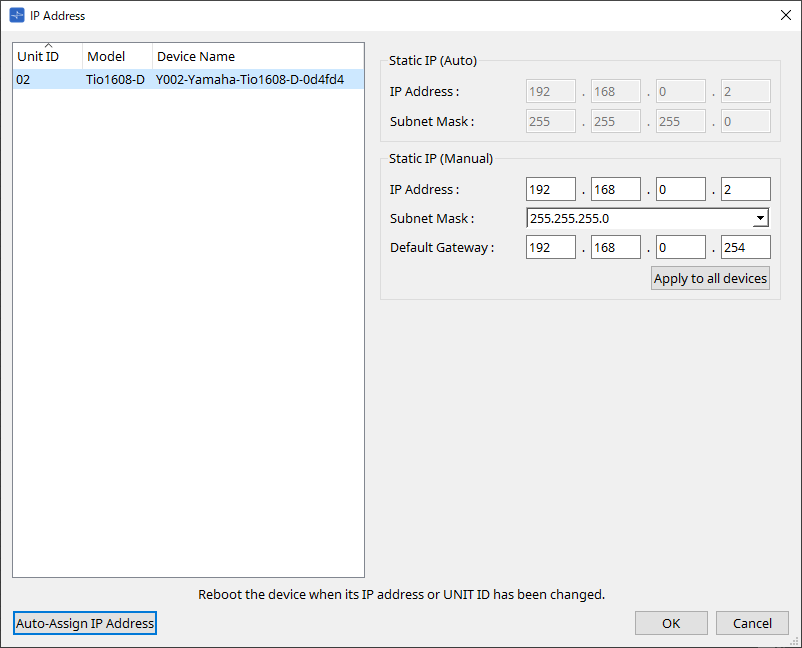Click third octet of Default Gateway
Screen dimensions: 802x648
coord(681,248)
